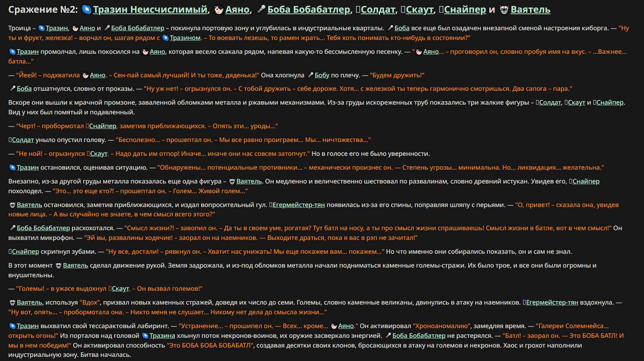
Task: Open 'Егермейстер-тян' link before 'вздохнула'
Action: (552, 302)
